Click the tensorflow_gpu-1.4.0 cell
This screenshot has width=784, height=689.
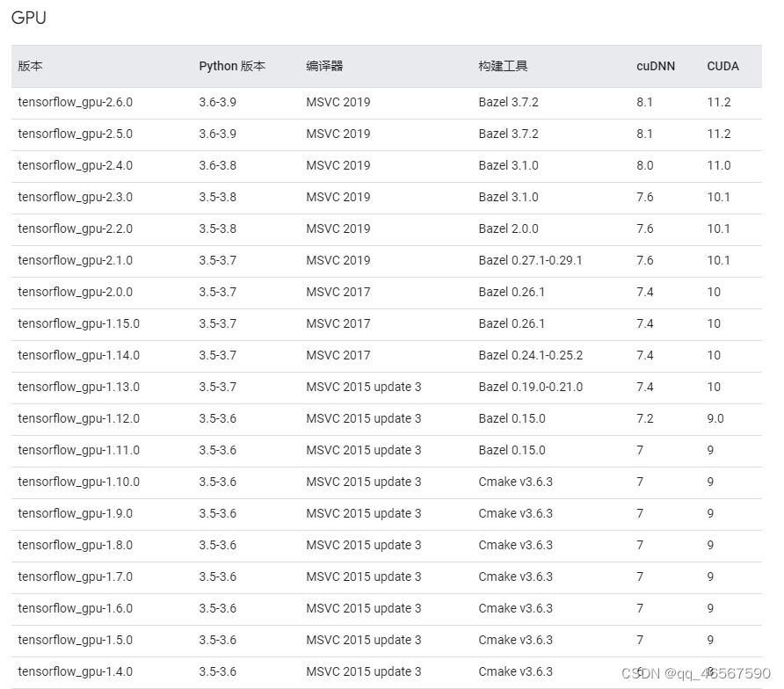[x=76, y=671]
